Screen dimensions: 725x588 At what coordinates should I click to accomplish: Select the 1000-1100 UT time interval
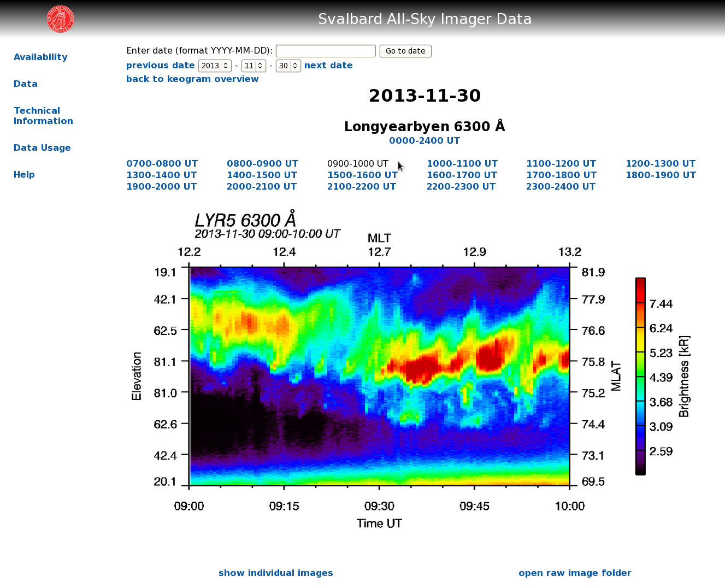coord(462,163)
